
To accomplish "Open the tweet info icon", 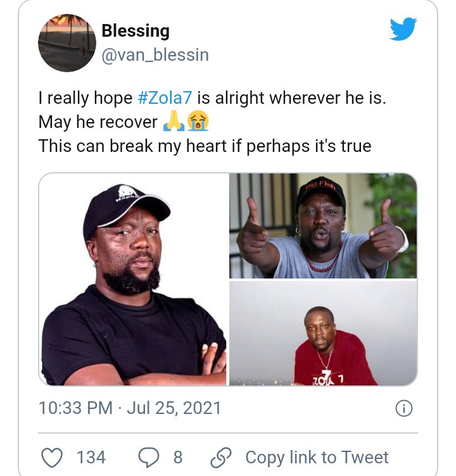I will tap(403, 409).
